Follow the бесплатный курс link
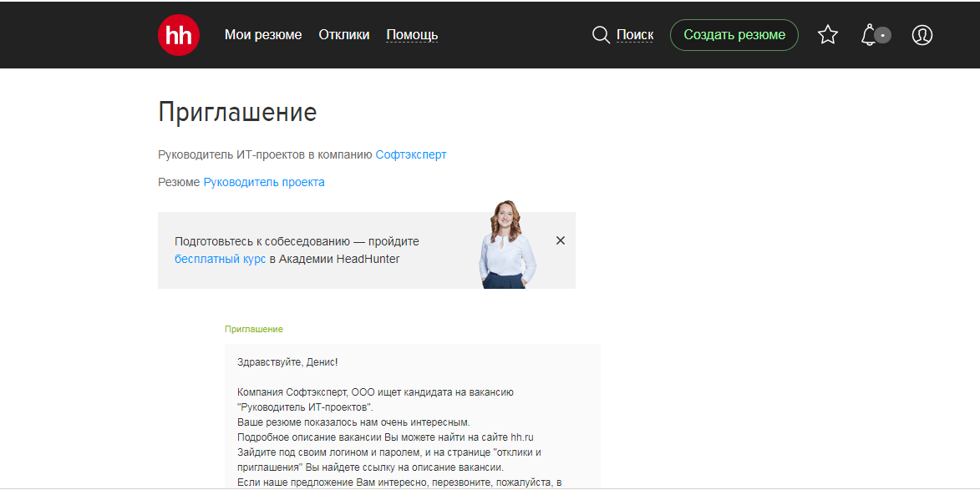This screenshot has width=980, height=490. [220, 259]
